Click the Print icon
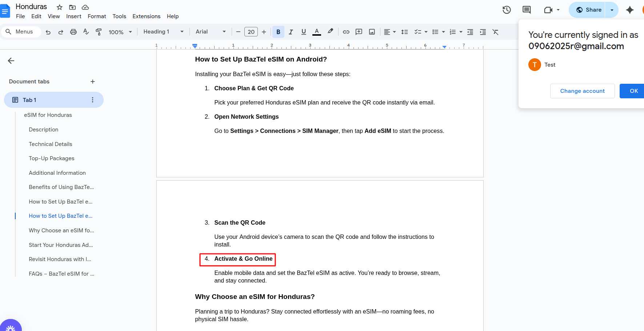The width and height of the screenshot is (644, 331). click(73, 32)
